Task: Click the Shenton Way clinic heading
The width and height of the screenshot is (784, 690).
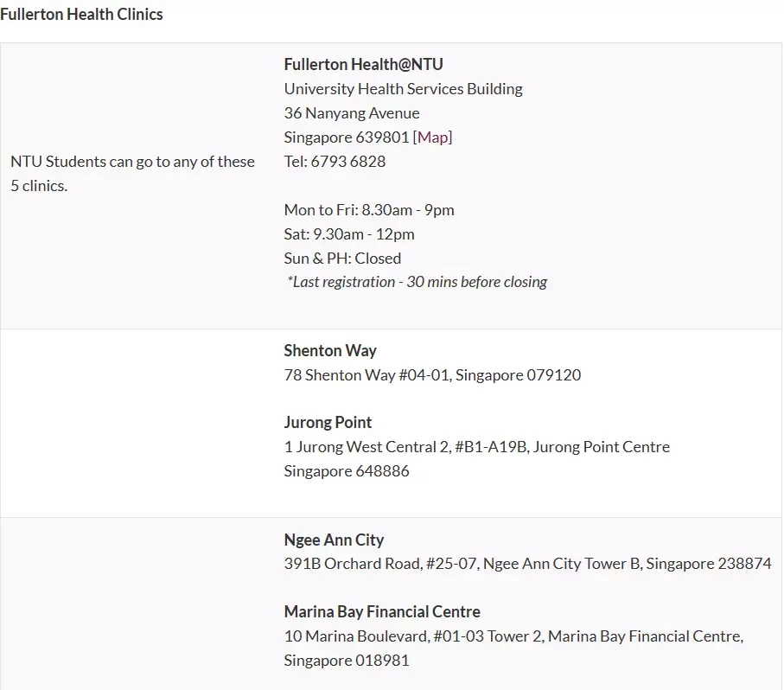Action: (330, 350)
